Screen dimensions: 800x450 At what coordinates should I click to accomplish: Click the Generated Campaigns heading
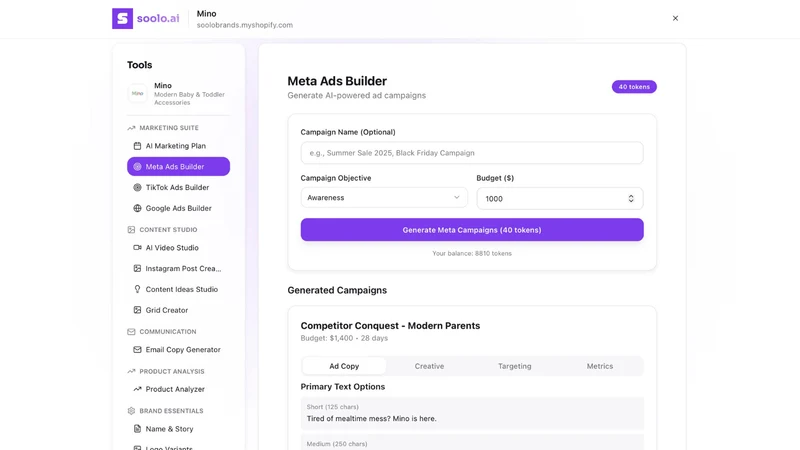[x=337, y=290]
